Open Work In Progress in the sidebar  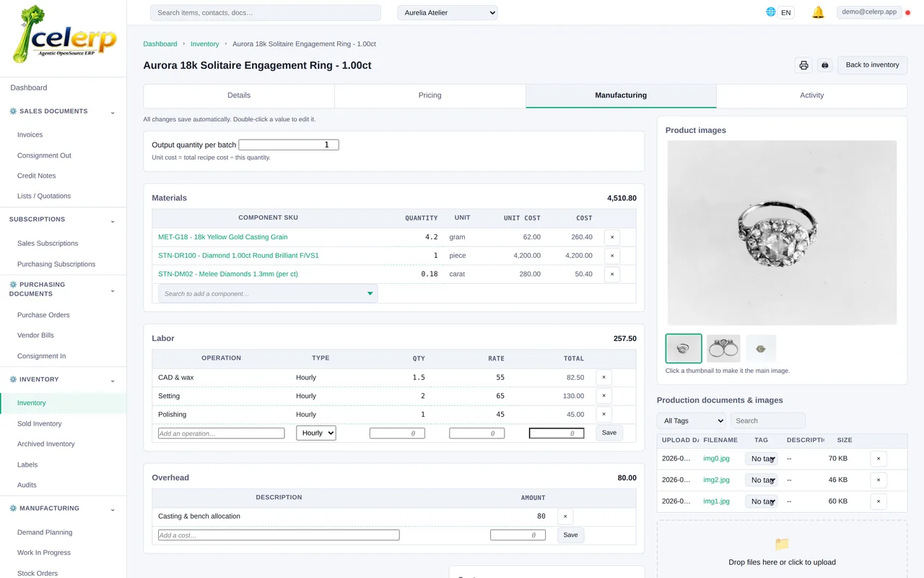click(x=44, y=553)
